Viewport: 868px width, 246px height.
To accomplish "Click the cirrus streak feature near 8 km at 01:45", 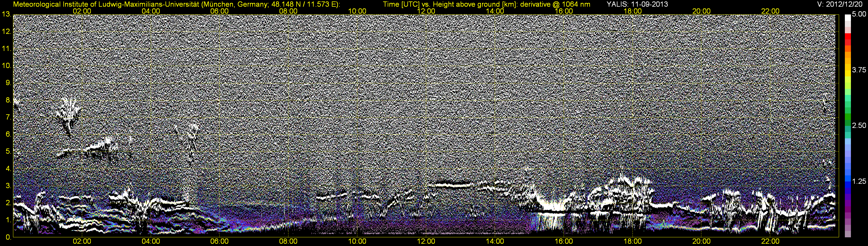I will pyautogui.click(x=69, y=115).
